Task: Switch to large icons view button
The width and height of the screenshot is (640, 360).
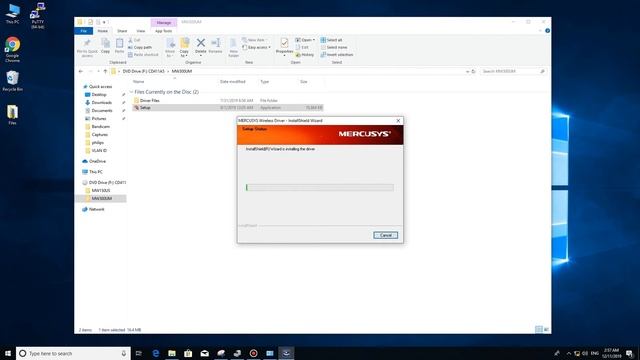Action: point(546,329)
